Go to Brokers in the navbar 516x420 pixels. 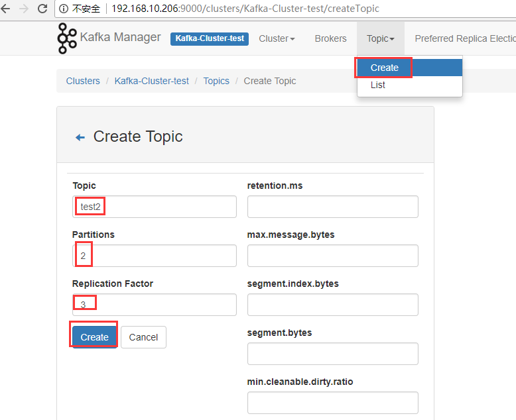(x=330, y=38)
